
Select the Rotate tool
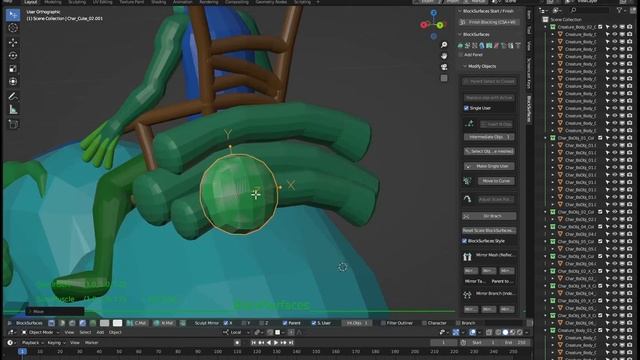tap(13, 56)
